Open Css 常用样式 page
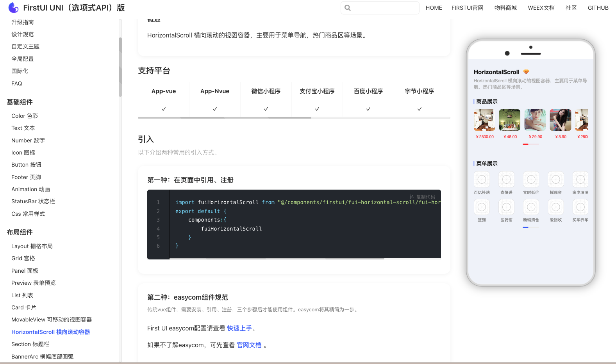The width and height of the screenshot is (616, 364). tap(28, 214)
